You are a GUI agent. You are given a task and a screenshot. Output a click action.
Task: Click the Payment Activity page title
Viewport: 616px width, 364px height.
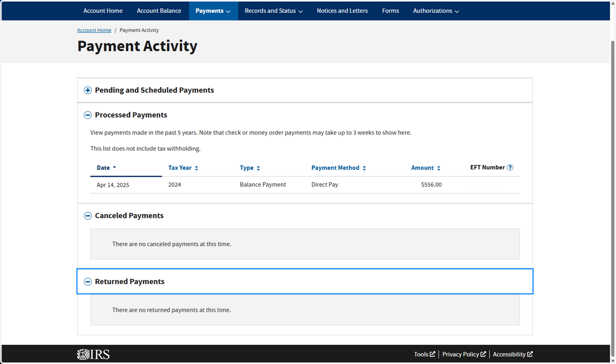[x=137, y=46]
